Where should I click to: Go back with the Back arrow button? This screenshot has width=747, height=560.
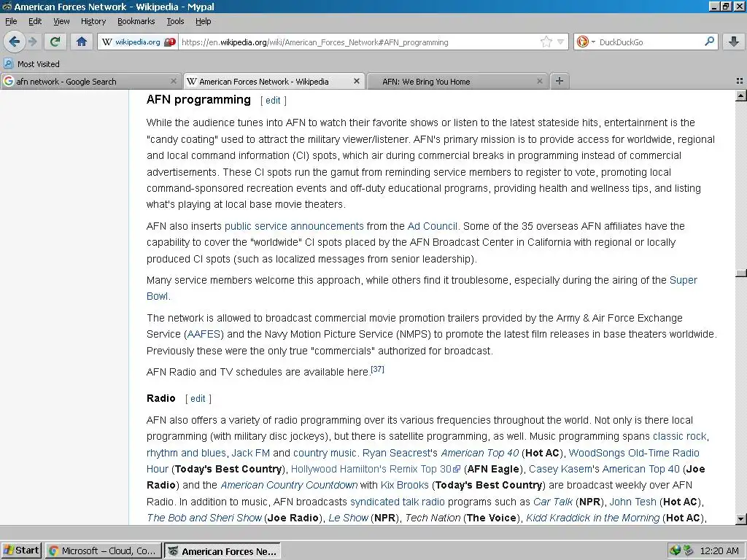tap(15, 42)
